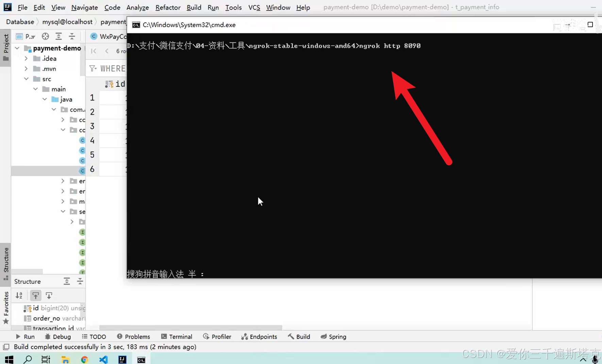Screen dimensions: 602x364
Task: Click the cmd.exe title bar icon
Action: point(136,25)
